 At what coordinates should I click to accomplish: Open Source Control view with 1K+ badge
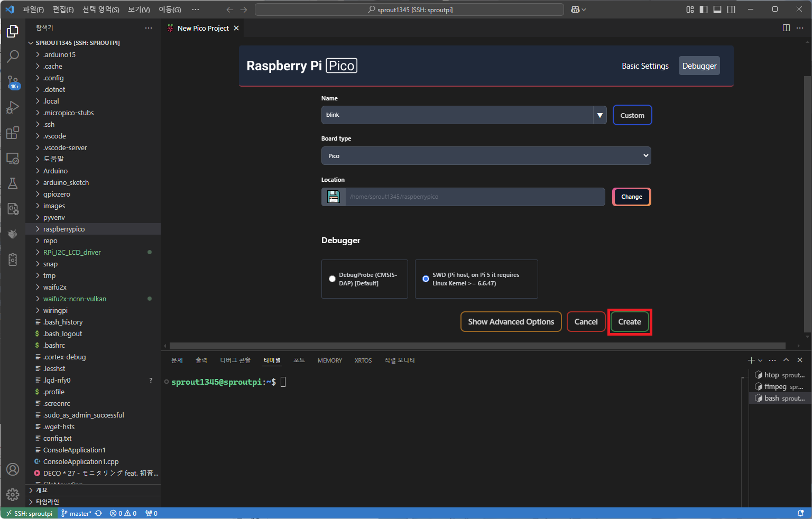[13, 82]
